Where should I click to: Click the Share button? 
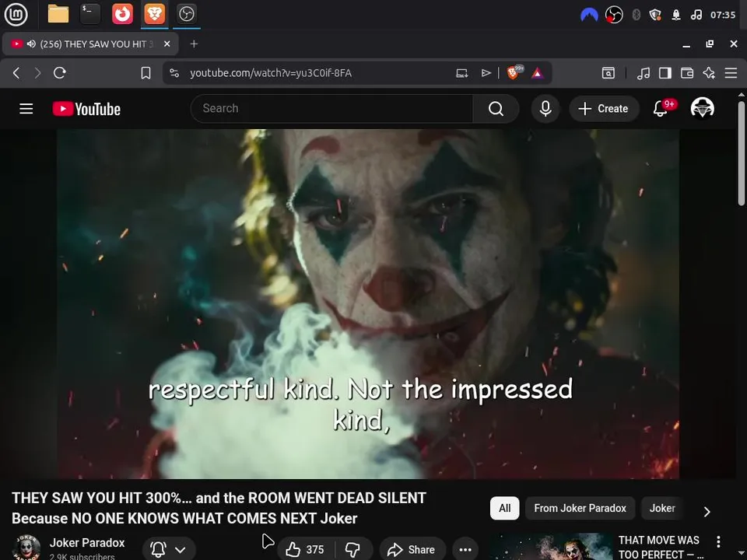[x=412, y=550]
